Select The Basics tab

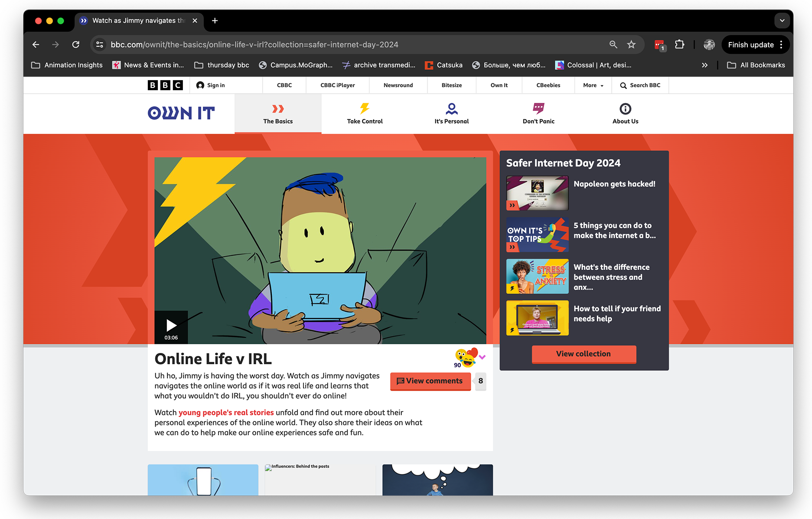(278, 114)
